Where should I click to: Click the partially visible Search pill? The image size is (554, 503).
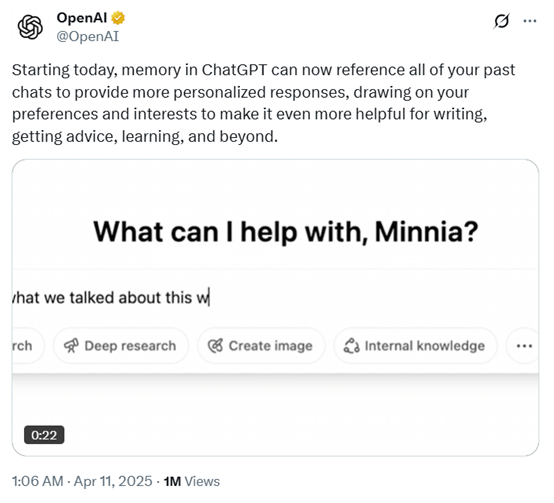point(28,345)
